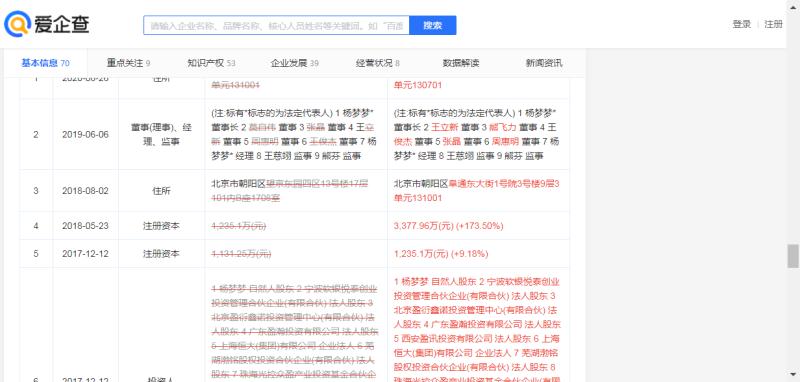Click name 熊飞力 in new directors list
The height and width of the screenshot is (382, 800).
tap(503, 127)
